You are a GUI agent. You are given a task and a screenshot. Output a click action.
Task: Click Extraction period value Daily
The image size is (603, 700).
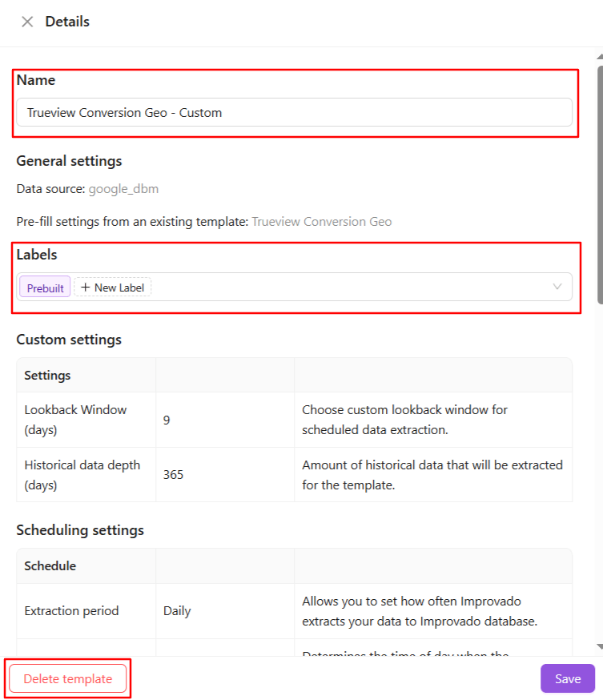click(177, 611)
